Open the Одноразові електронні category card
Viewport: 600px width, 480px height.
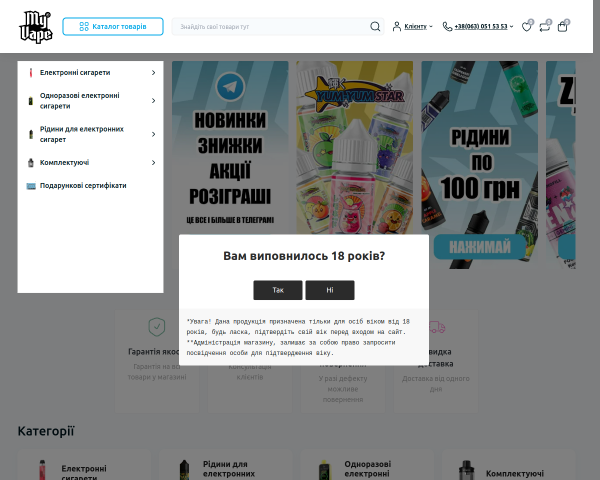[x=367, y=465]
